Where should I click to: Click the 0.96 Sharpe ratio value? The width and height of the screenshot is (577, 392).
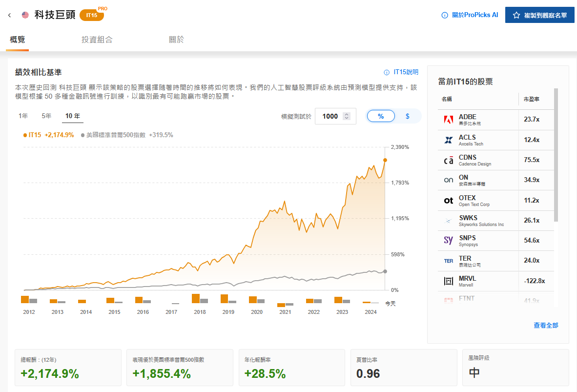point(368,373)
